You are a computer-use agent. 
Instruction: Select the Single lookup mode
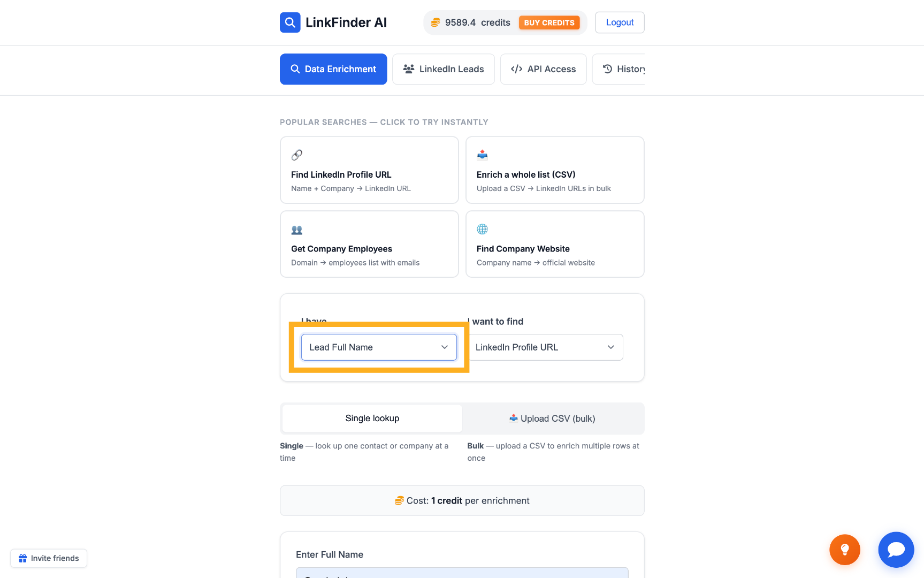coord(372,419)
